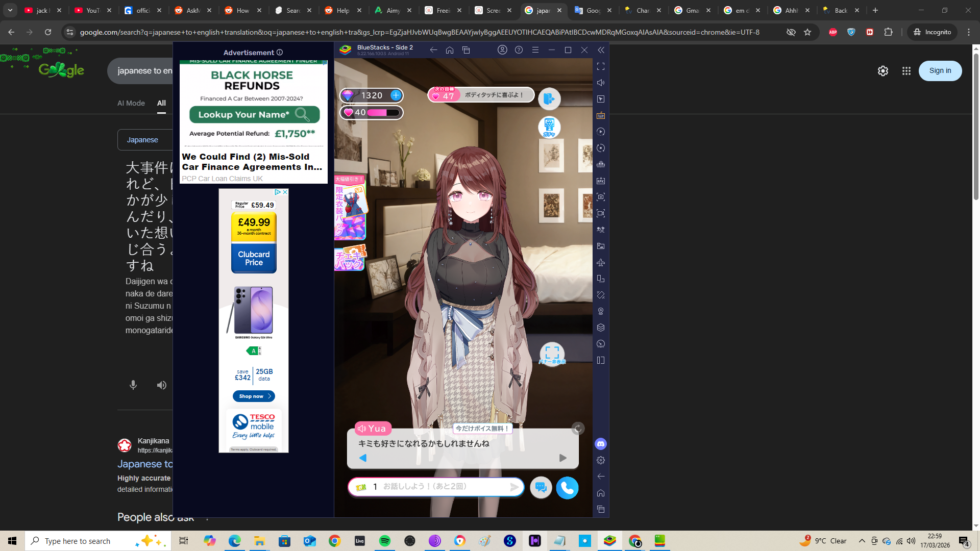Image resolution: width=980 pixels, height=551 pixels.
Task: Toggle BlueStacks fullscreen sidebar icon
Action: point(601,66)
